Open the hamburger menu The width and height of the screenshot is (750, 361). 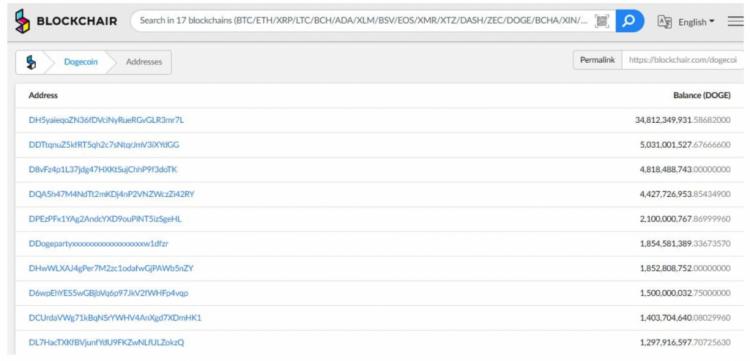pyautogui.click(x=736, y=22)
